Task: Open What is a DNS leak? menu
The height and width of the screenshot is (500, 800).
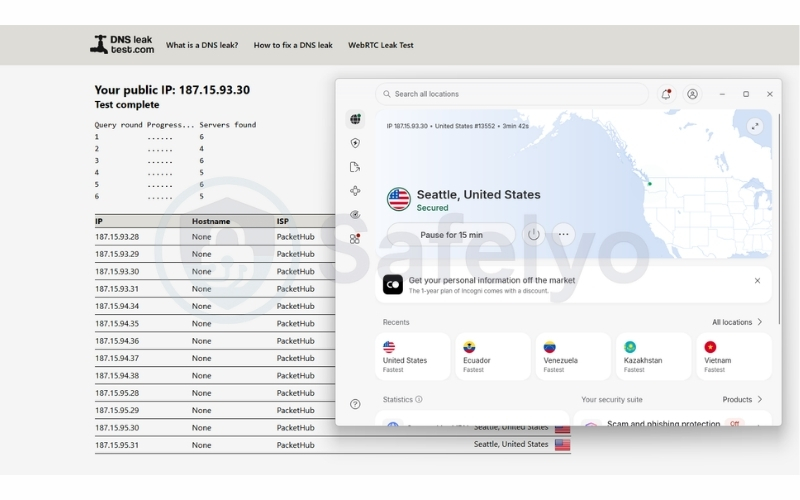Action: (202, 45)
